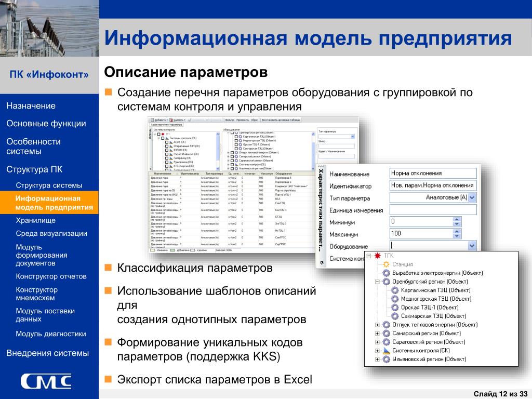Tick the АСУТ (СК) checkbox
Image resolution: width=532 pixels, height=399 pixels.
click(x=167, y=142)
